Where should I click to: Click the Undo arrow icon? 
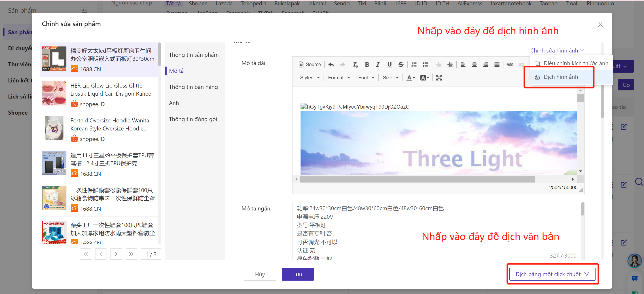tap(331, 64)
